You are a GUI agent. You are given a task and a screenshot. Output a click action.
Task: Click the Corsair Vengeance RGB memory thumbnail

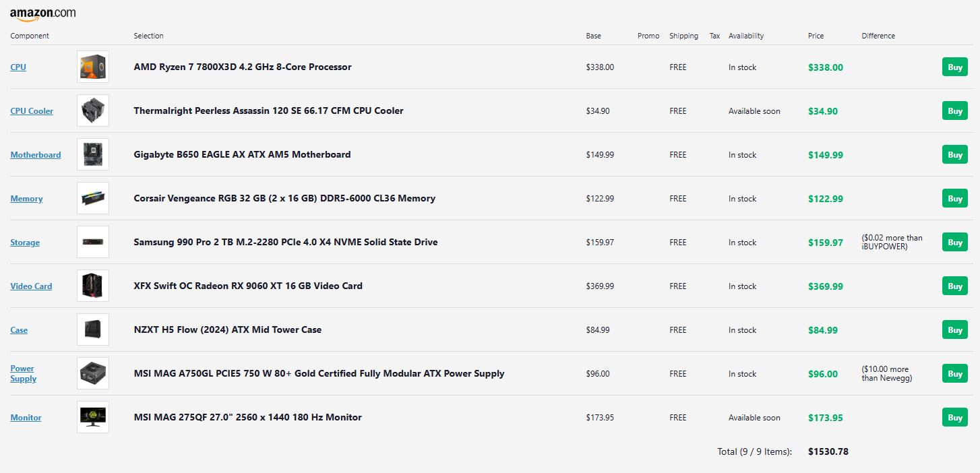click(93, 199)
